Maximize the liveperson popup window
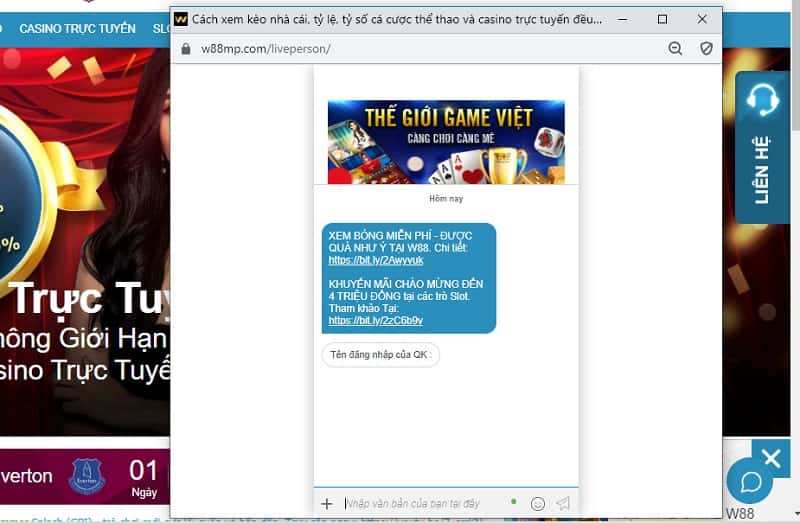The height and width of the screenshot is (523, 800). point(662,19)
